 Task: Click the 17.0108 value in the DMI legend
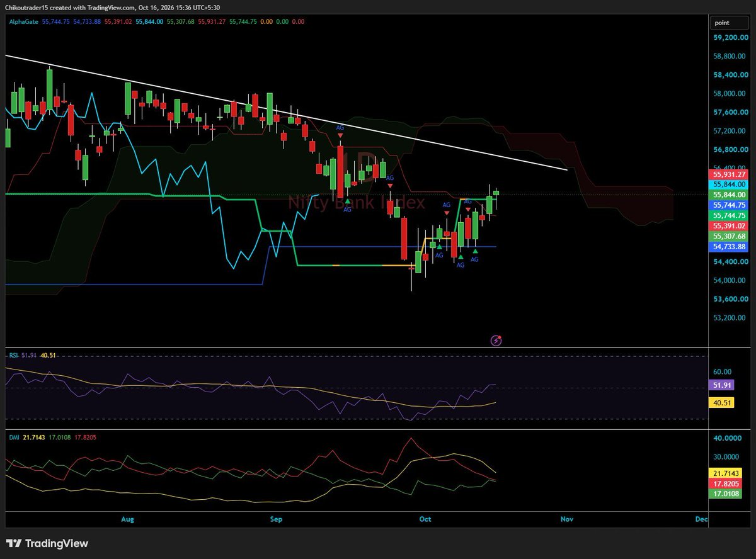60,437
